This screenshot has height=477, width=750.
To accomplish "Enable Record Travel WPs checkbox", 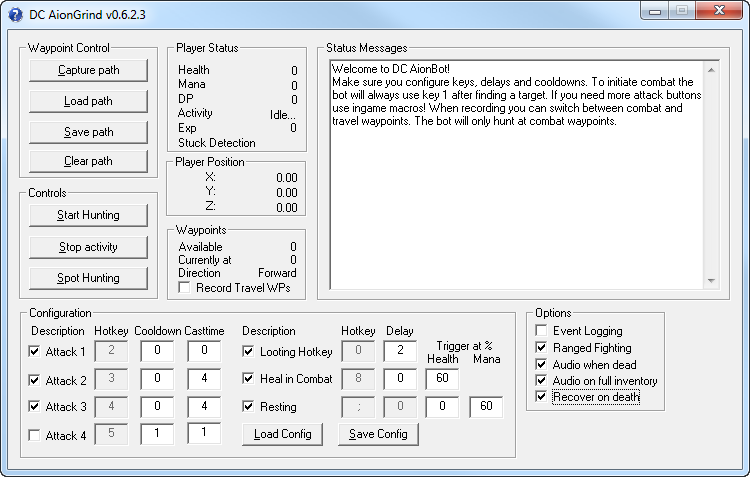I will point(184,288).
